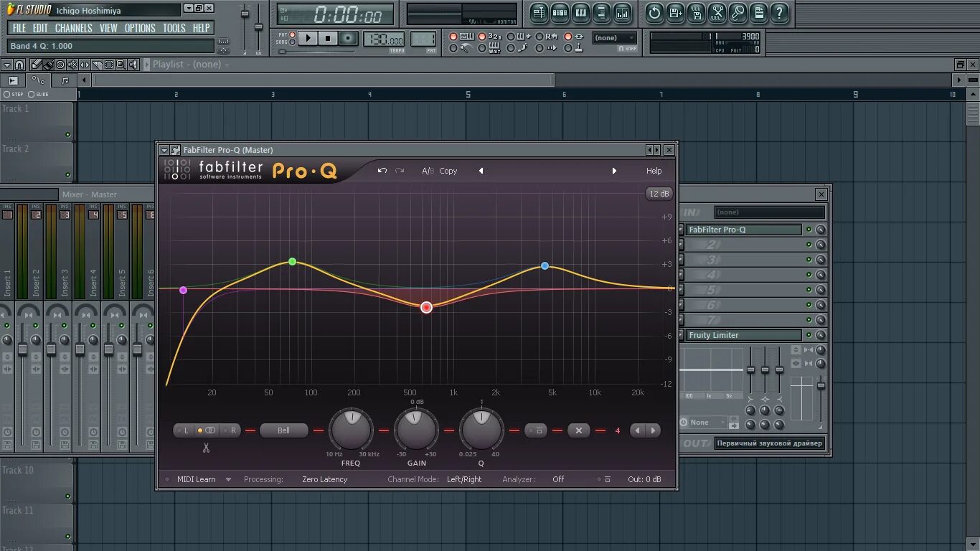Click the Q knob in Pro-Q
Viewport: 980px width, 551px height.
481,429
